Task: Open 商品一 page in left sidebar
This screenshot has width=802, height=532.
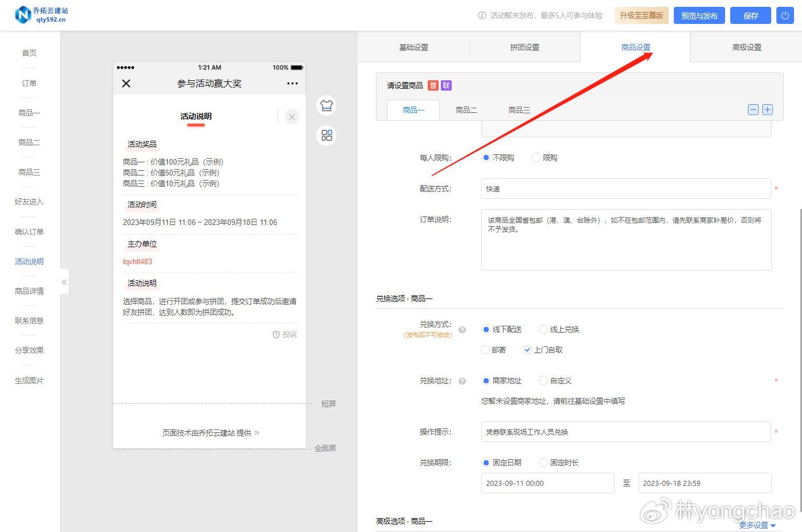Action: click(29, 113)
